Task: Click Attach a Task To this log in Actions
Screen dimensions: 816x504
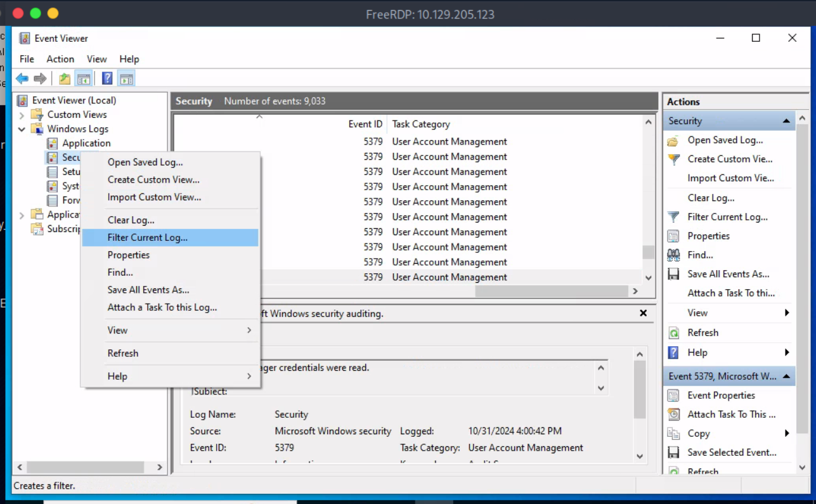Action: click(731, 293)
